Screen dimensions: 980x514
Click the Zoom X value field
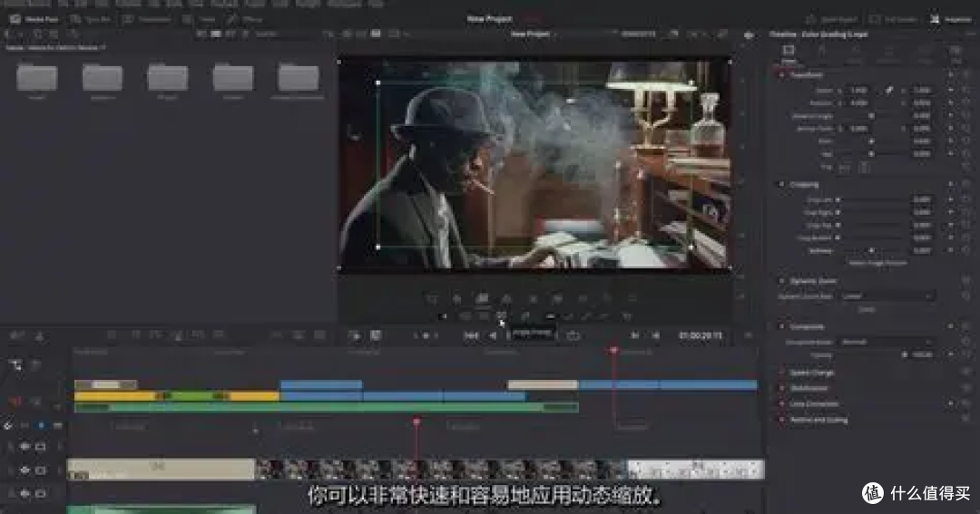[859, 91]
